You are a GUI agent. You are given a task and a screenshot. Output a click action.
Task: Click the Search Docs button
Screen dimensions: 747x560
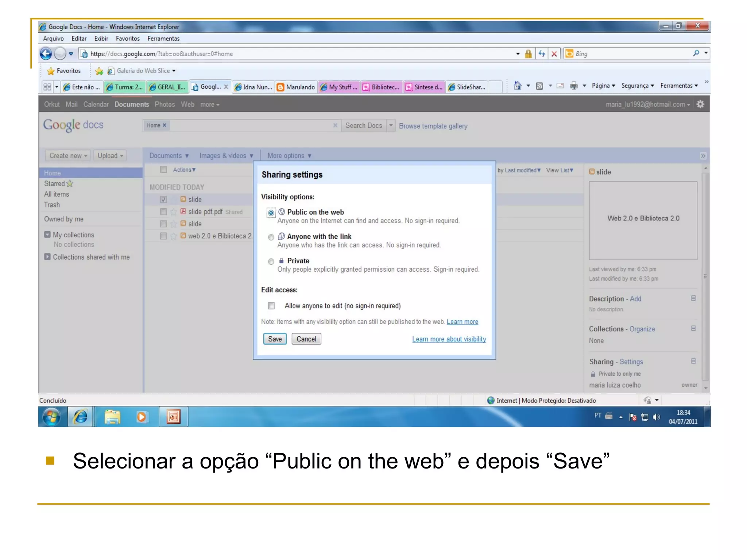(x=364, y=125)
